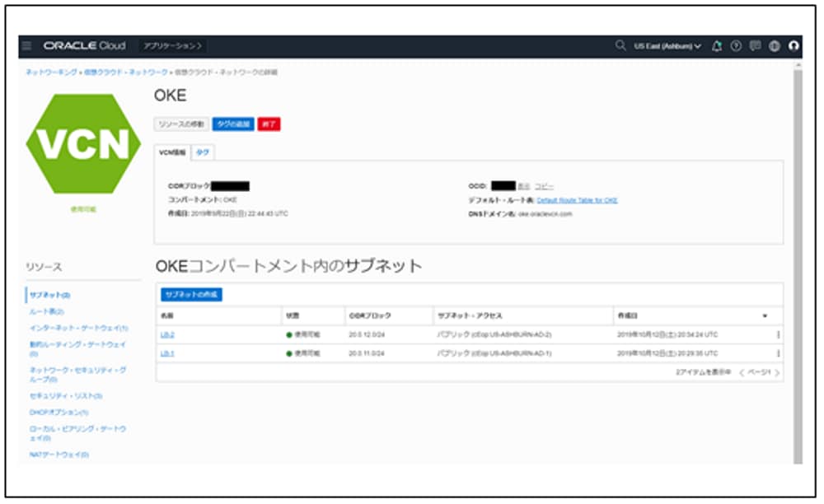Go to the next page with the pagination arrow

coord(778,372)
